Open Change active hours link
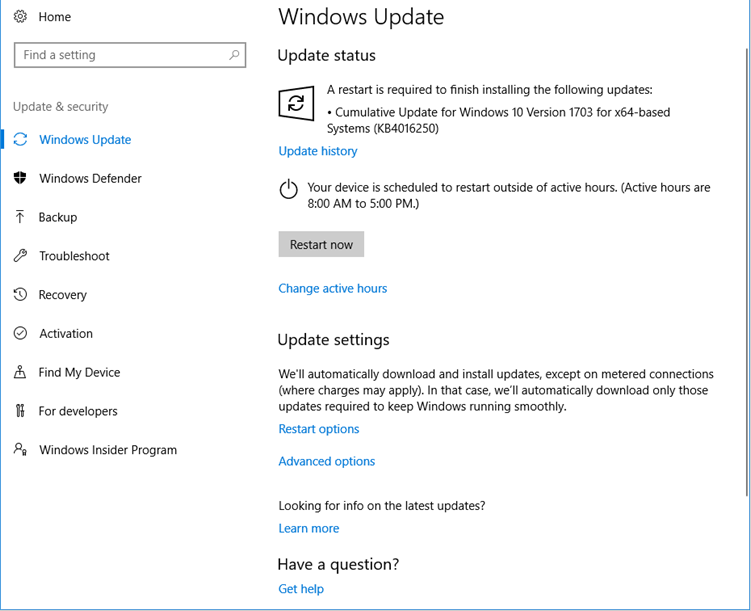Image resolution: width=751 pixels, height=611 pixels. 333,288
